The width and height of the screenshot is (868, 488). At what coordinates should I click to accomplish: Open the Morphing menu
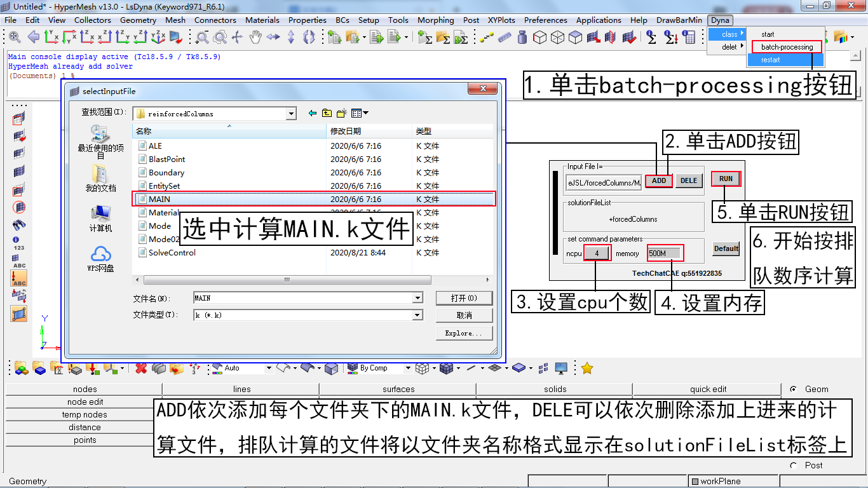[x=436, y=20]
